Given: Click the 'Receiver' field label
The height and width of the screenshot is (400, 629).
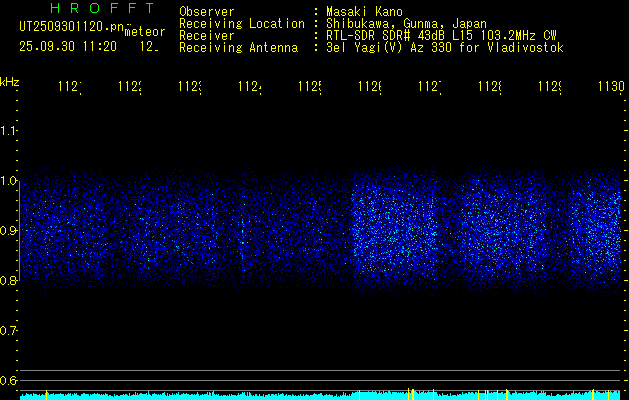Looking at the screenshot, I should point(207,36).
